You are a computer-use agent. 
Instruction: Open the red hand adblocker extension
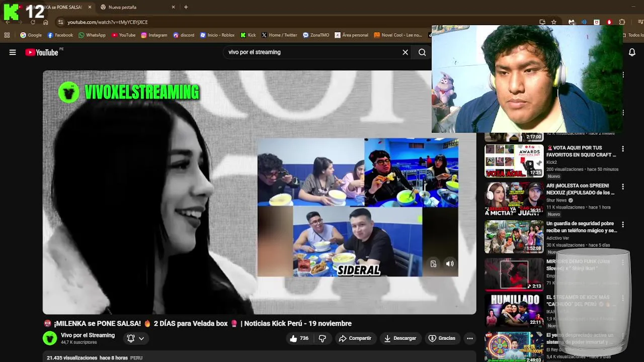coord(609,22)
